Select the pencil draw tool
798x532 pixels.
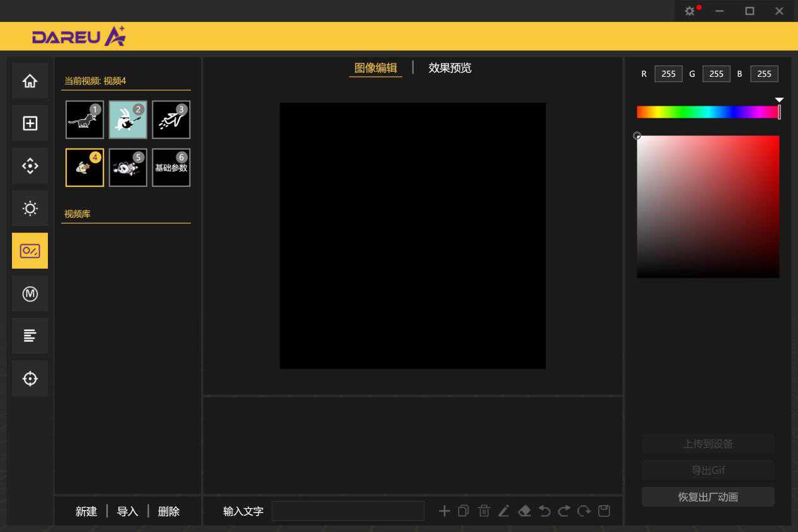503,511
